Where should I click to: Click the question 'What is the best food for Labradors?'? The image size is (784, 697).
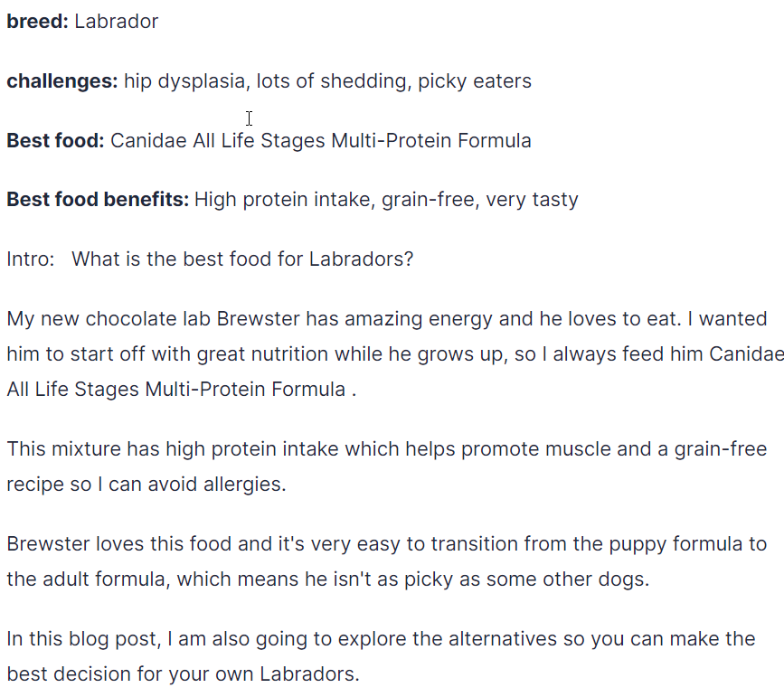point(242,259)
